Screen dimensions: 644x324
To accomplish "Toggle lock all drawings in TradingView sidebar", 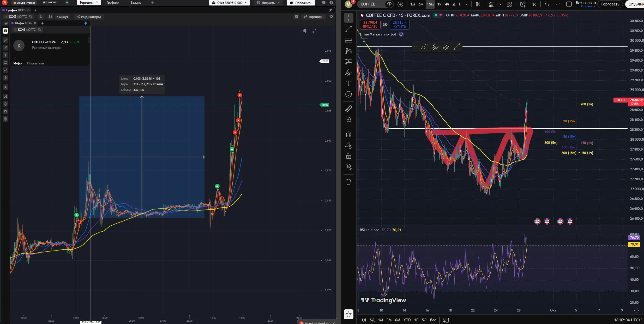I will [x=348, y=156].
